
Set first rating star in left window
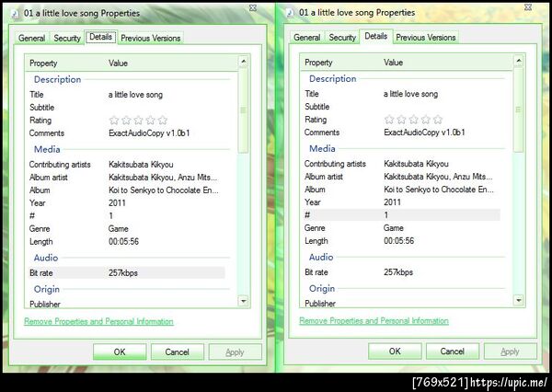pyautogui.click(x=114, y=121)
